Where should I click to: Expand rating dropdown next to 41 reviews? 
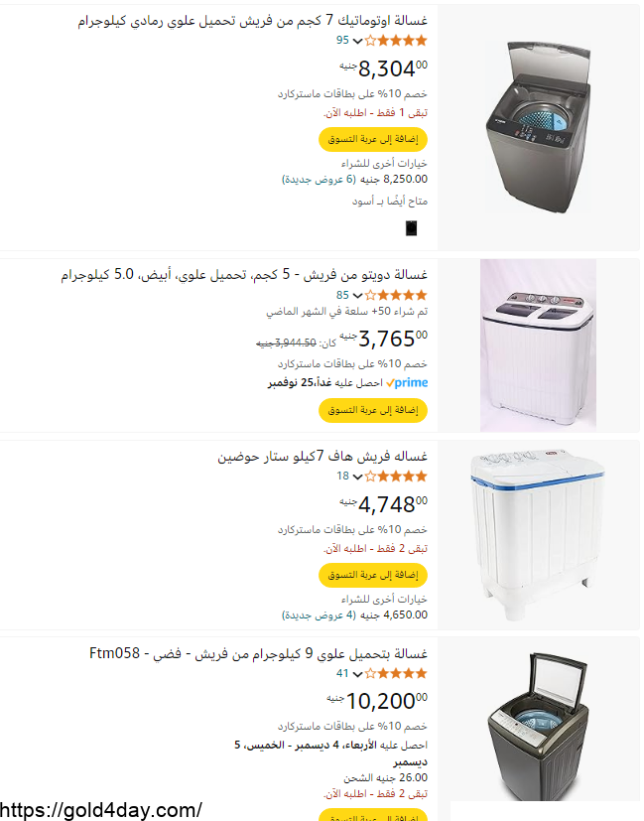click(357, 674)
